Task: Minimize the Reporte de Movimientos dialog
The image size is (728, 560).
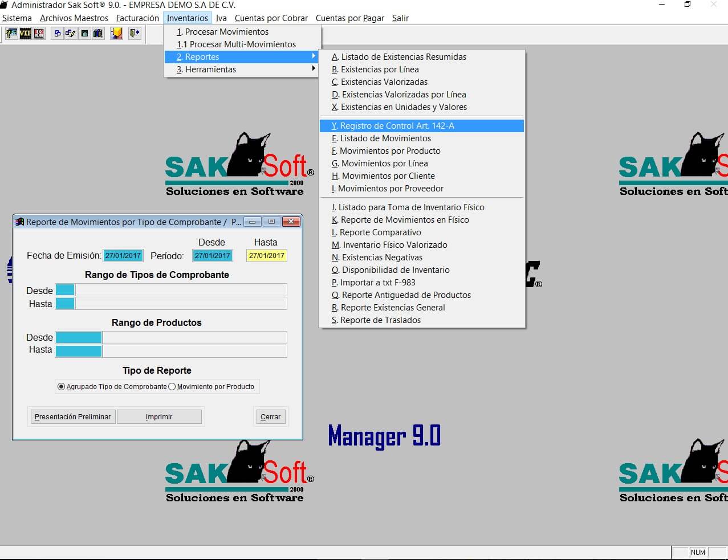Action: [253, 222]
